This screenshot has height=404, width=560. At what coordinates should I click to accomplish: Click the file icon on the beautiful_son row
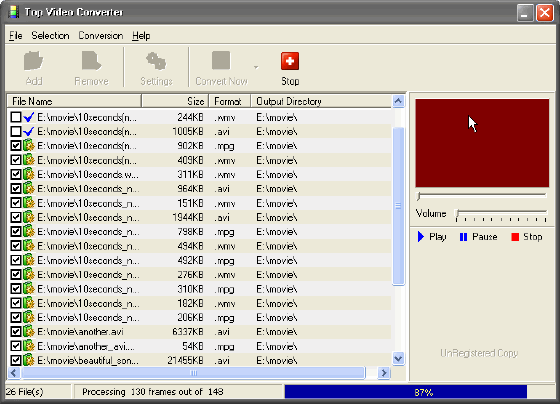tap(29, 360)
